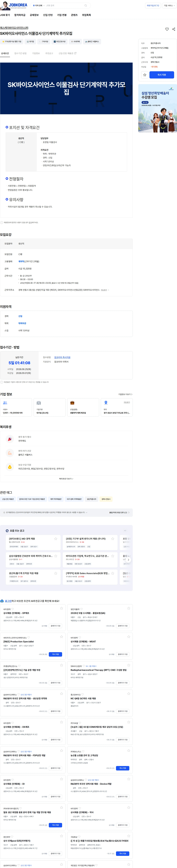Image resolution: width=177 pixels, height=868 pixels.
Task: Click 잡코리아 즉시지원 link
Action: [62, 357]
